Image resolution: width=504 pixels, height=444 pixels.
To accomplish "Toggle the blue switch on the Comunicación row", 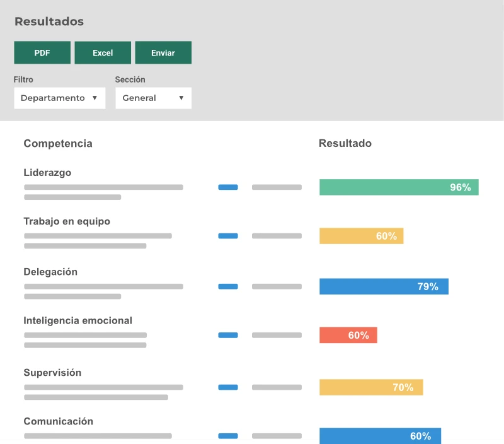I will click(228, 435).
